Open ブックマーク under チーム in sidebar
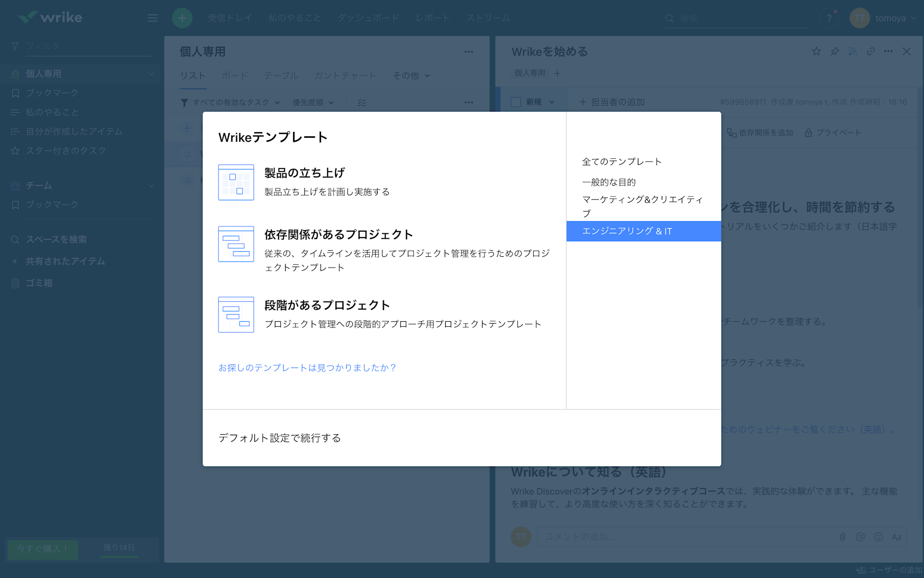The image size is (924, 578). coord(52,204)
